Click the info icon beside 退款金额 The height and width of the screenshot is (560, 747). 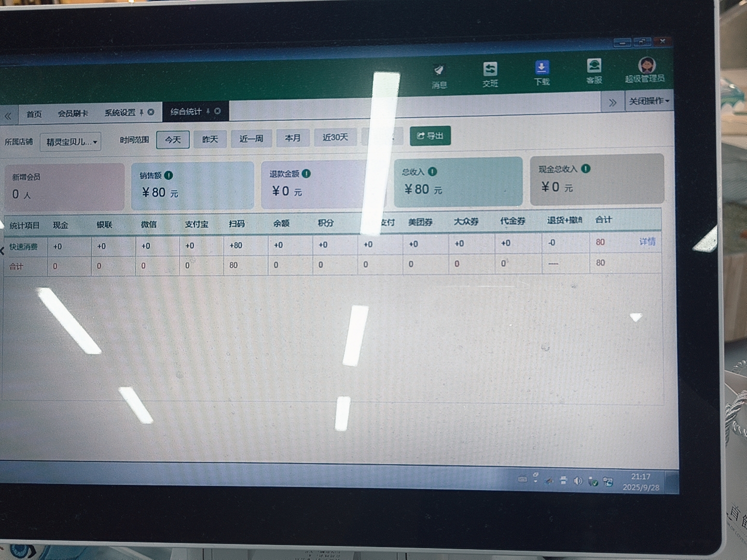point(307,174)
